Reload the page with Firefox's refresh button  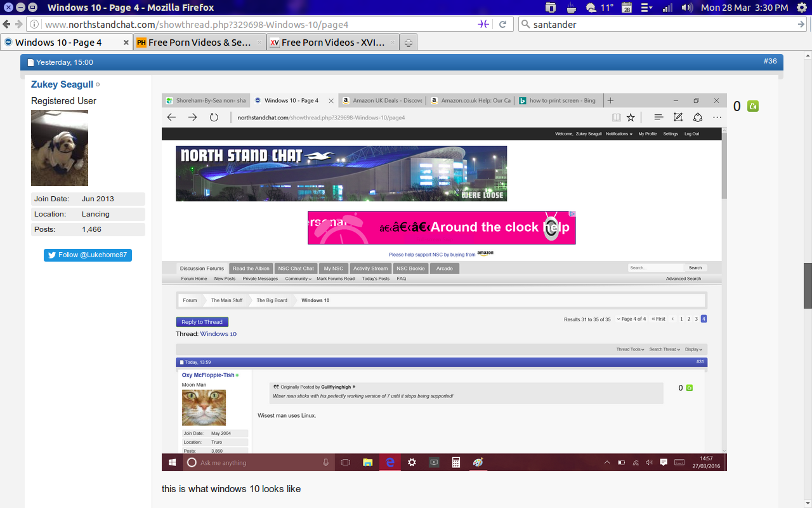point(502,24)
